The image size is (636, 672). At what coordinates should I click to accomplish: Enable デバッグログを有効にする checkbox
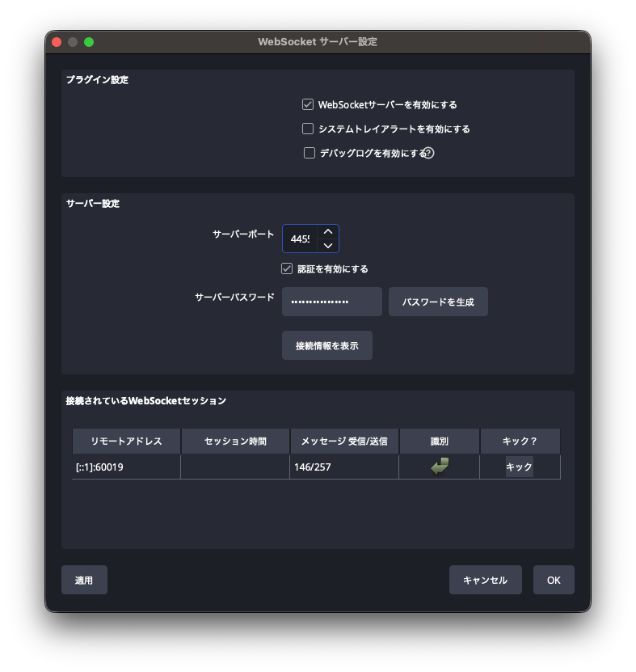point(310,153)
